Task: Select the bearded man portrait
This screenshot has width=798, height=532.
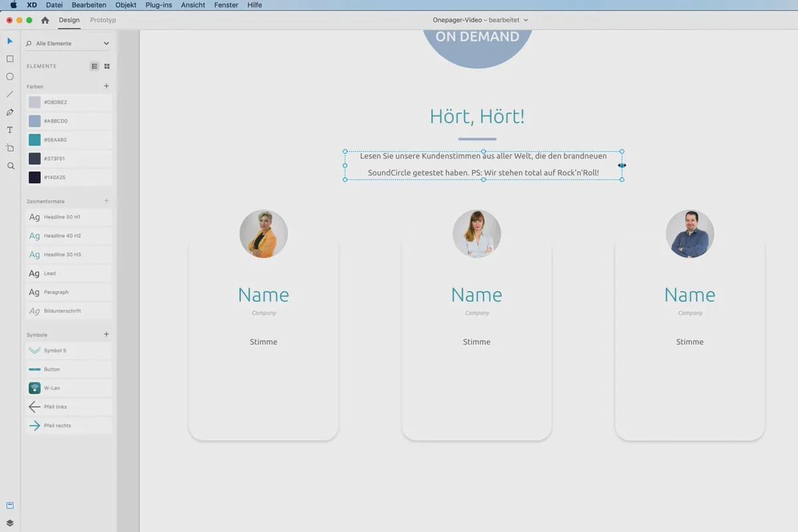Action: point(690,234)
